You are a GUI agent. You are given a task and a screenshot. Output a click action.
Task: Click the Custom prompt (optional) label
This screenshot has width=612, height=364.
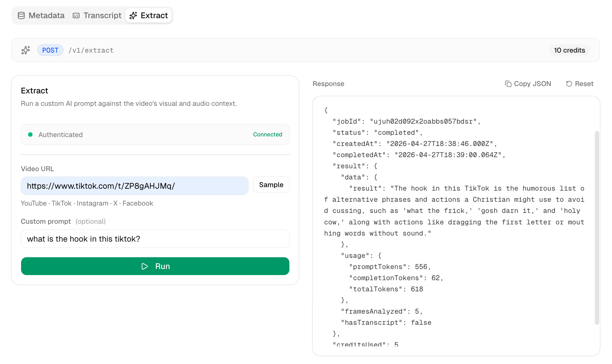pyautogui.click(x=63, y=221)
